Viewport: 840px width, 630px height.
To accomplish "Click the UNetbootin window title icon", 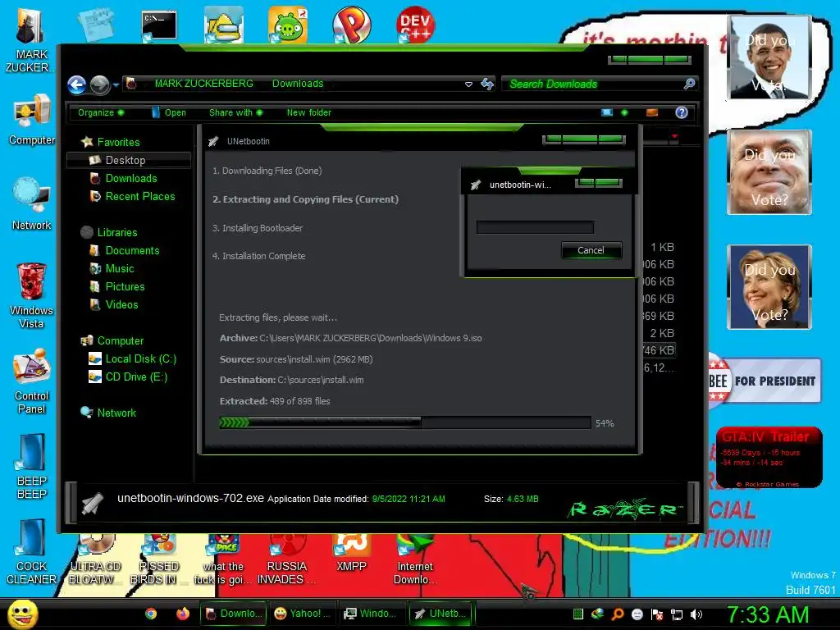I will [x=213, y=141].
